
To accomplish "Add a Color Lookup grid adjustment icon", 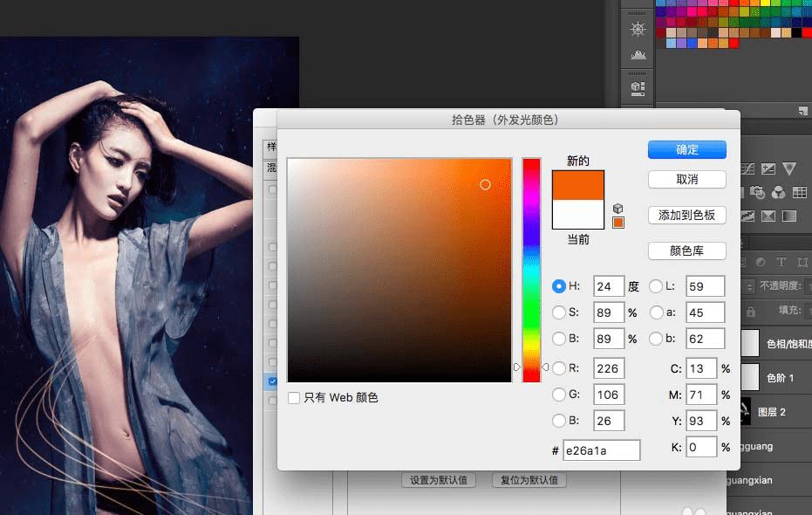I will click(x=800, y=193).
